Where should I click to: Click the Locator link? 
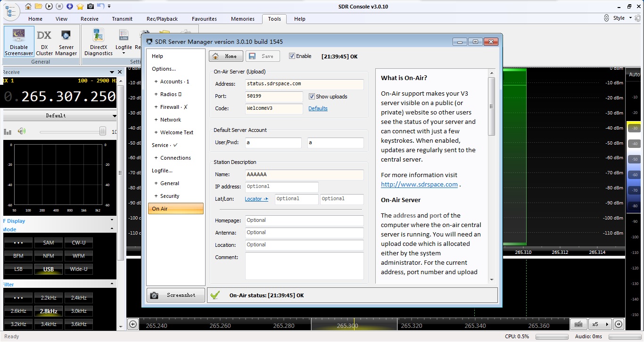[256, 199]
